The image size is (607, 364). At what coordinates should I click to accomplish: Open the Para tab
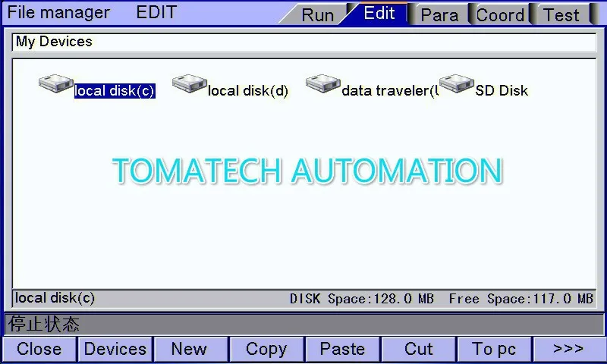point(439,15)
